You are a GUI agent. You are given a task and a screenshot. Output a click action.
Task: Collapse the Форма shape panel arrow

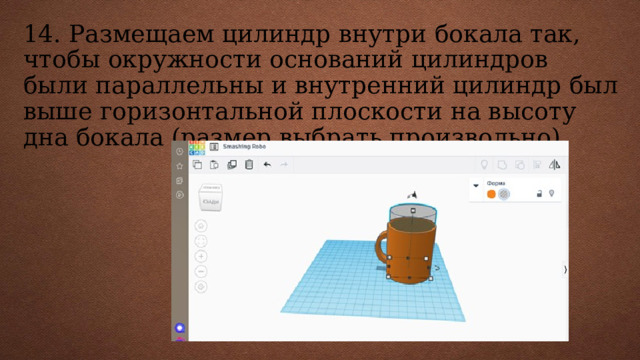point(476,185)
